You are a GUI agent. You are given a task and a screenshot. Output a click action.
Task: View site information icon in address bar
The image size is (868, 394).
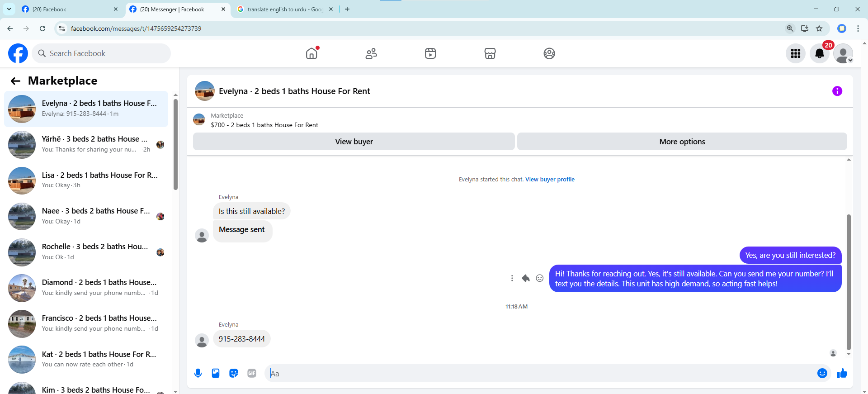click(x=62, y=28)
